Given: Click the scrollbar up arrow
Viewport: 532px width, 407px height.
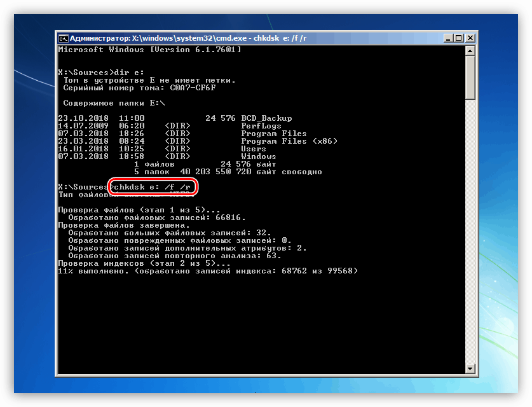Looking at the screenshot, I should 470,51.
